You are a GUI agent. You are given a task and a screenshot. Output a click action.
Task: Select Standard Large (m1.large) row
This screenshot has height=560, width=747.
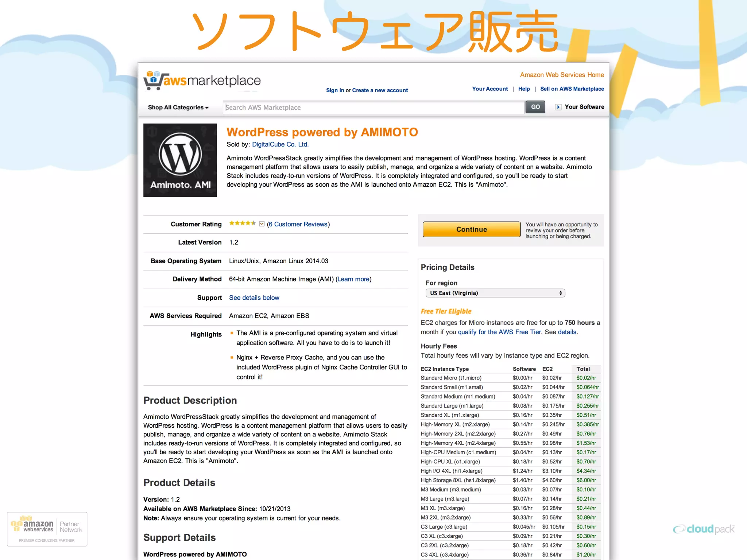(510, 406)
